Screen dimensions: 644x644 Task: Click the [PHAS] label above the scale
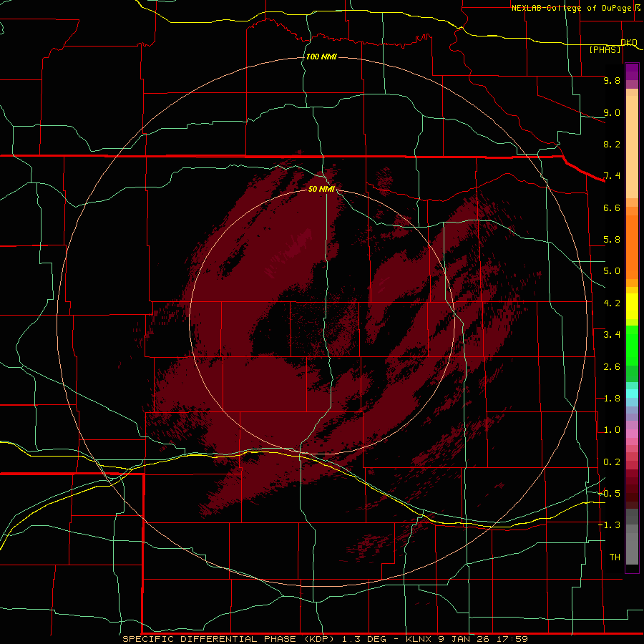605,49
